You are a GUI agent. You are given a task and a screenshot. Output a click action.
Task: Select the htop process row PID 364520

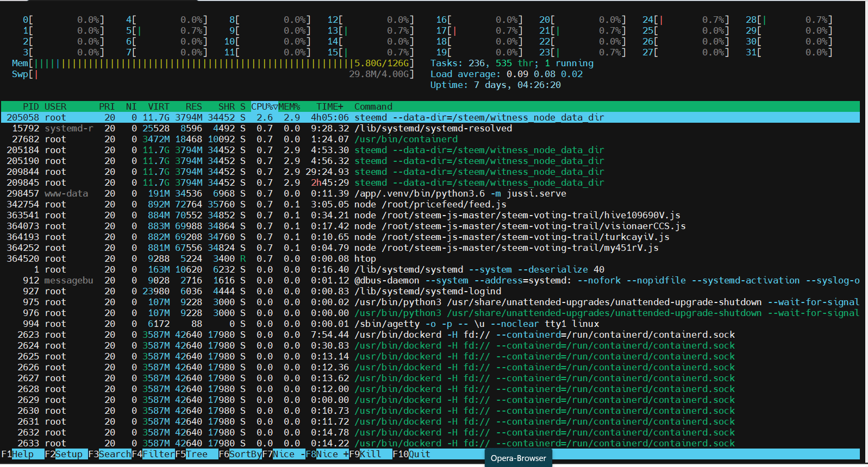pos(430,258)
